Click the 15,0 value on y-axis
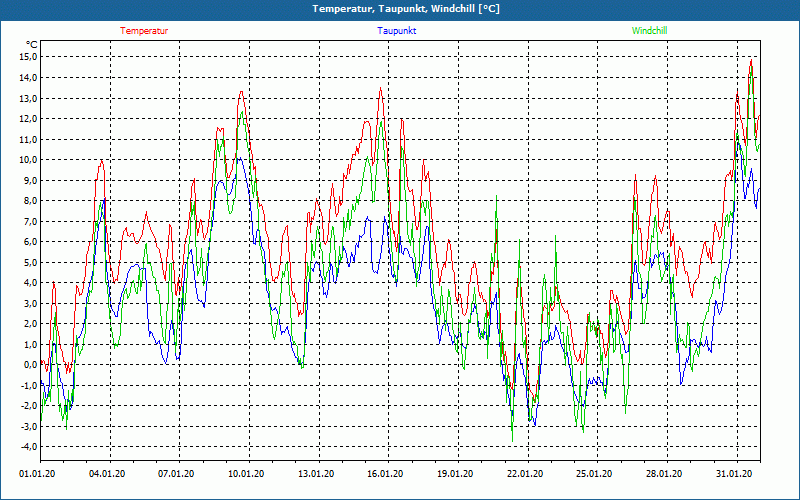 tap(27, 57)
